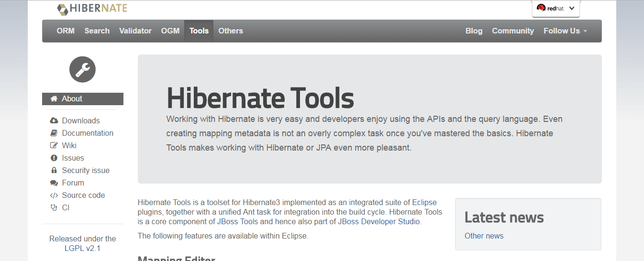Viewport: 644px width, 261px height.
Task: Click the Red Hat logo
Action: pos(550,8)
